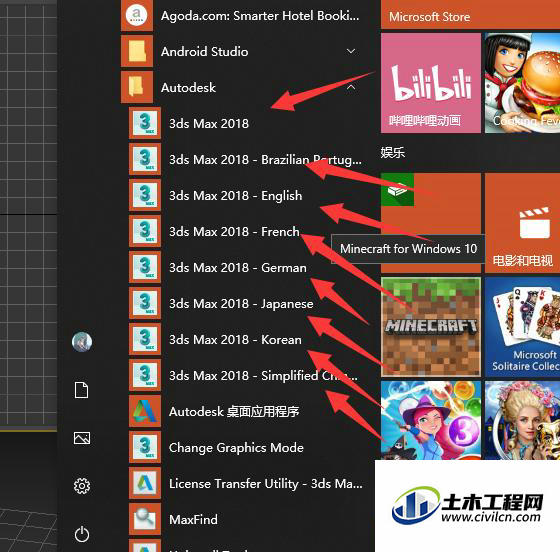The width and height of the screenshot is (560, 552).
Task: Click the 3ds Max 2018 Brazilian Portuguese icon
Action: coord(145,159)
